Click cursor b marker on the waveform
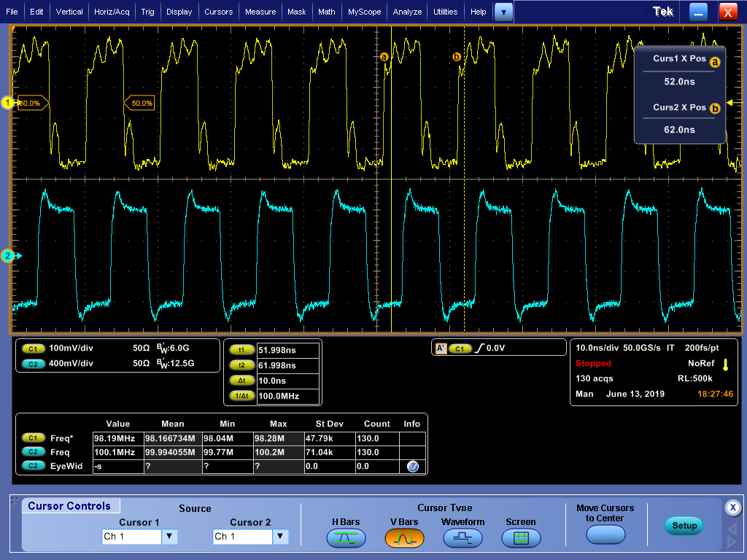 (457, 57)
